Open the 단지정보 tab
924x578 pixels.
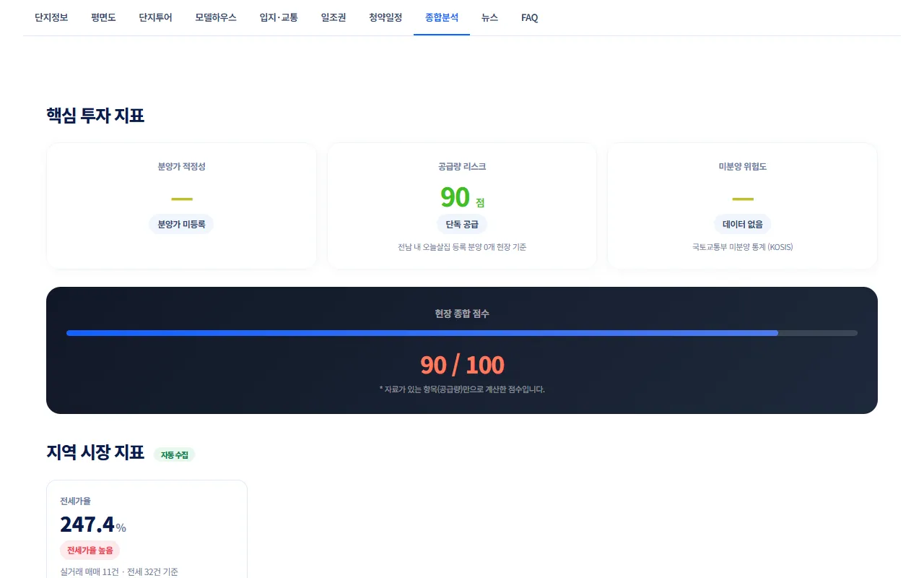pyautogui.click(x=51, y=17)
